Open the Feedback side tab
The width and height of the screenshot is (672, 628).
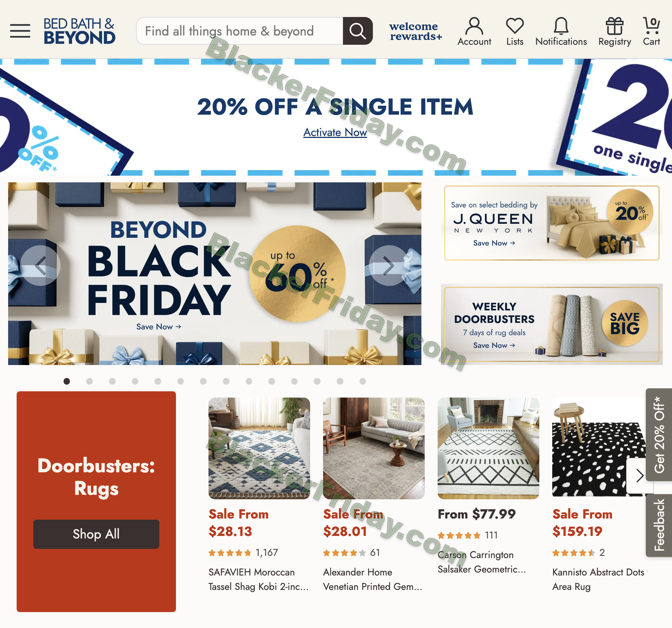[x=659, y=525]
